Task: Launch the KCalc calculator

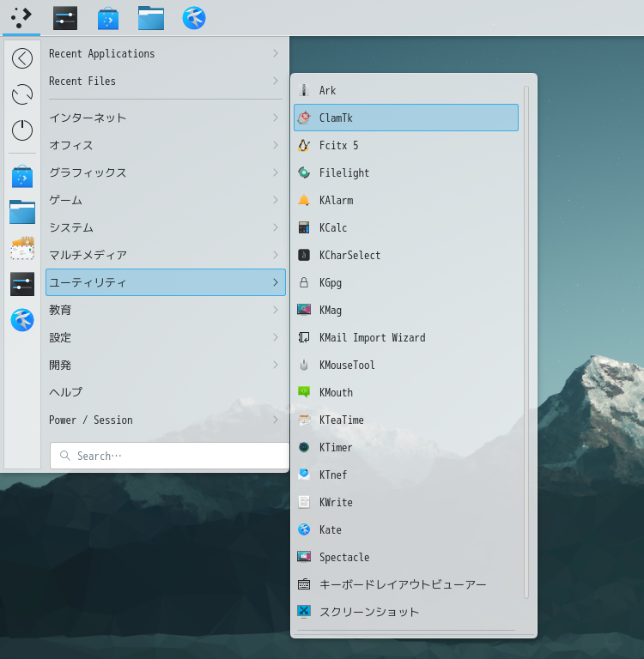Action: 406,227
